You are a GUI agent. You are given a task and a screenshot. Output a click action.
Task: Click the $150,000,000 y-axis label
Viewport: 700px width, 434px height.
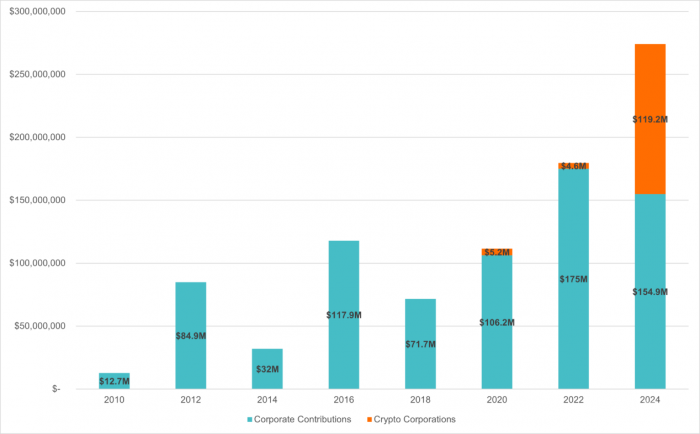tap(36, 200)
